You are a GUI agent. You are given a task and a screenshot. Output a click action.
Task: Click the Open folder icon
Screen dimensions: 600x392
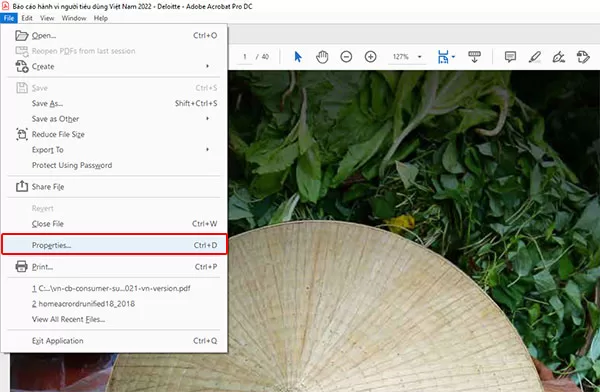click(x=22, y=36)
